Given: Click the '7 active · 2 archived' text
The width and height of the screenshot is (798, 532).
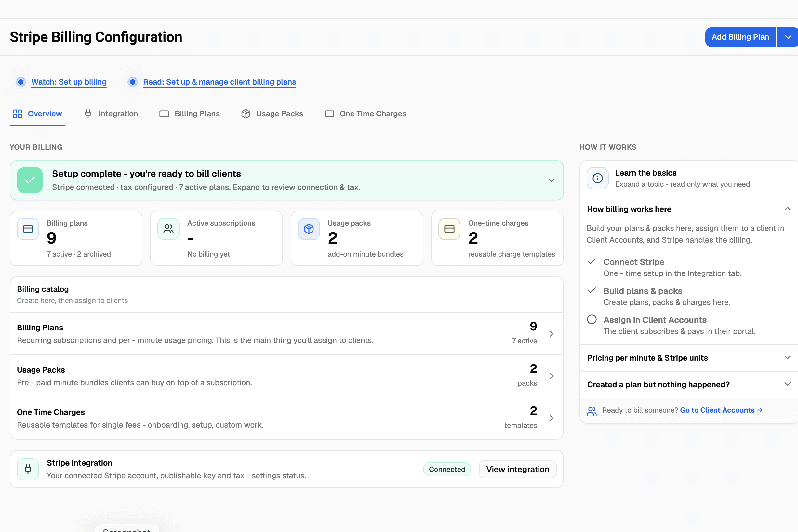Looking at the screenshot, I should point(79,254).
